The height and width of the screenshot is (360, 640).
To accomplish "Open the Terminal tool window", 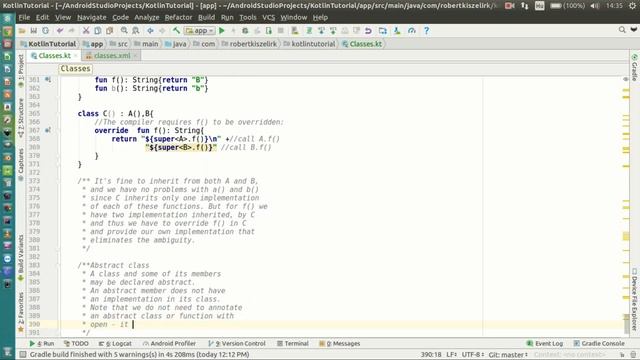I will pos(293,344).
